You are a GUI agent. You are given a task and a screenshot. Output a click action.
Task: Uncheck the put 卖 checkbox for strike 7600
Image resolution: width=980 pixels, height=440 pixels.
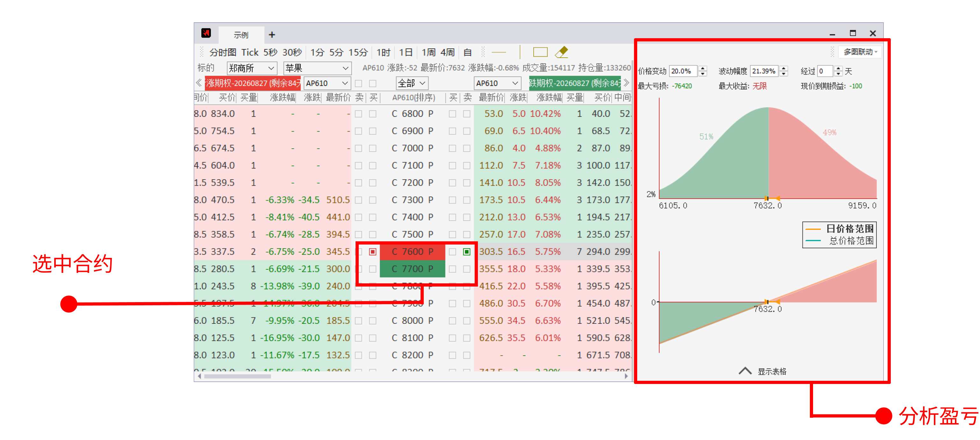click(x=467, y=252)
